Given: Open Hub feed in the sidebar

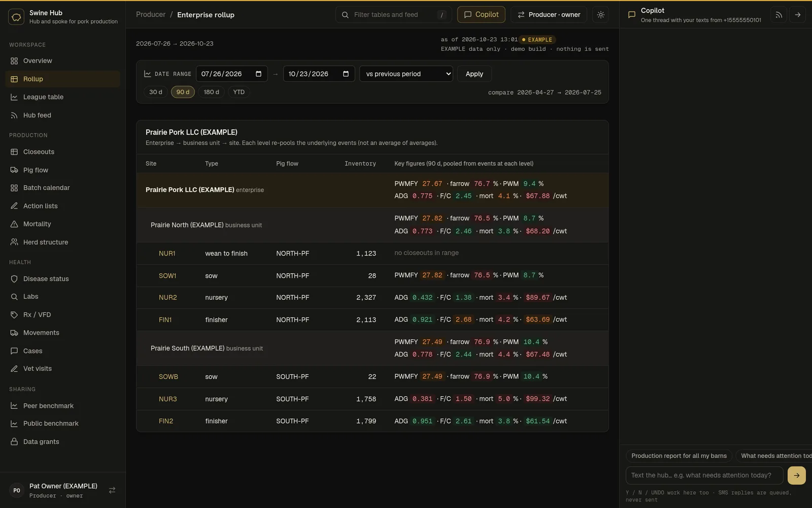Looking at the screenshot, I should [x=62, y=115].
